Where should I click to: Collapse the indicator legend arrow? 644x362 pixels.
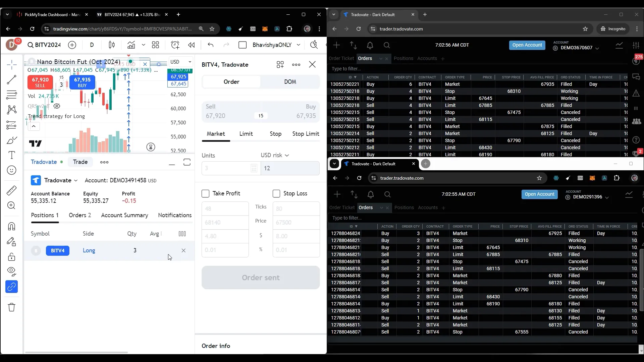click(x=34, y=126)
